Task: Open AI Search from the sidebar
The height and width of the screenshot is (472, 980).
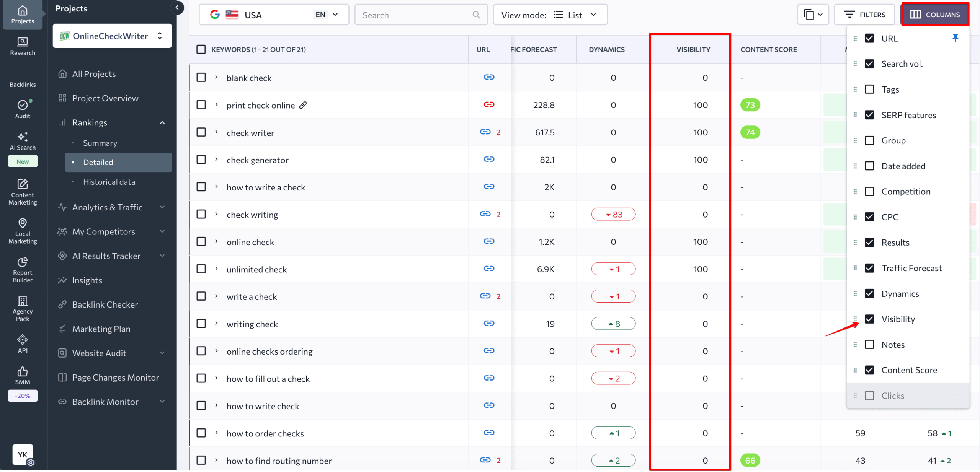Action: pos(22,141)
